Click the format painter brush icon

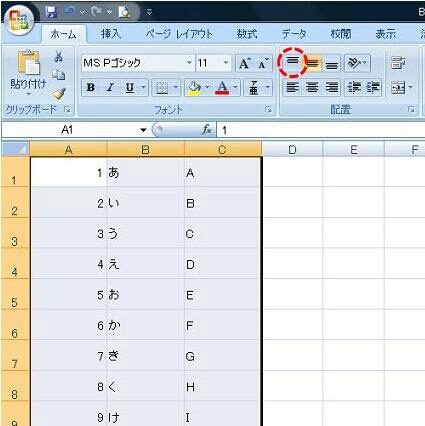click(59, 94)
